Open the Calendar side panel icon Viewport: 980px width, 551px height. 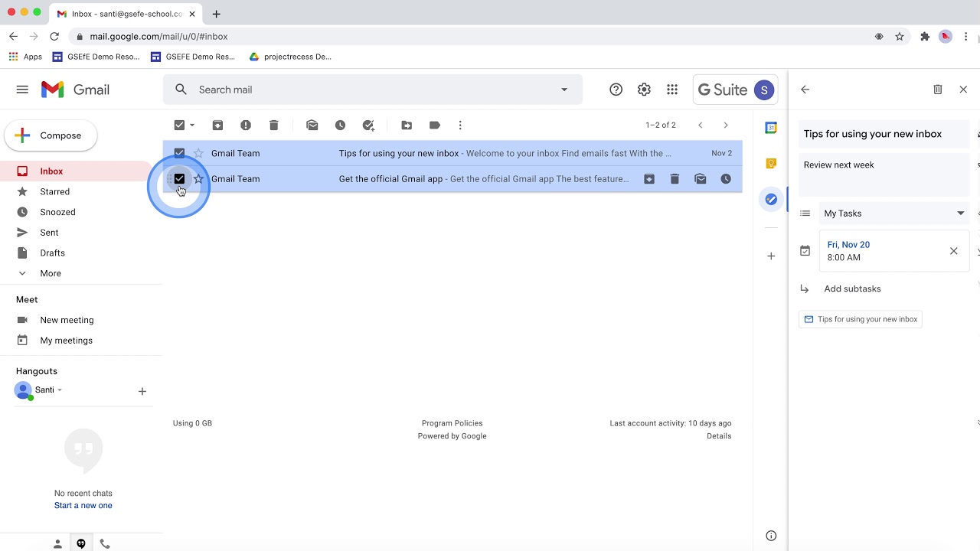pyautogui.click(x=771, y=128)
